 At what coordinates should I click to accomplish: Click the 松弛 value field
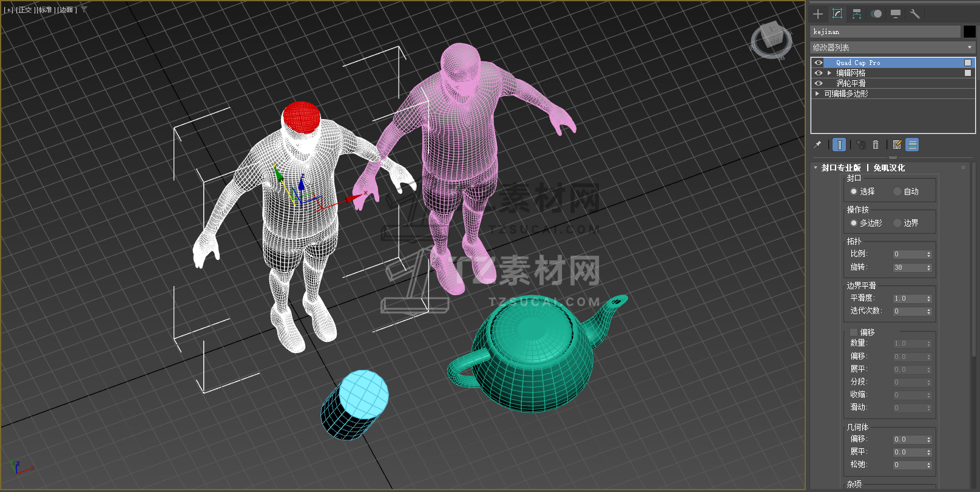coord(909,465)
